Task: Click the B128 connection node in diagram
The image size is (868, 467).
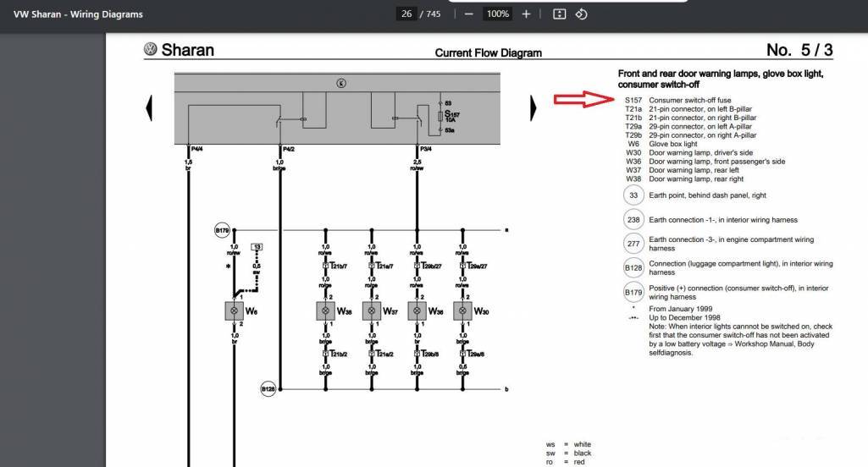Action: (x=268, y=389)
